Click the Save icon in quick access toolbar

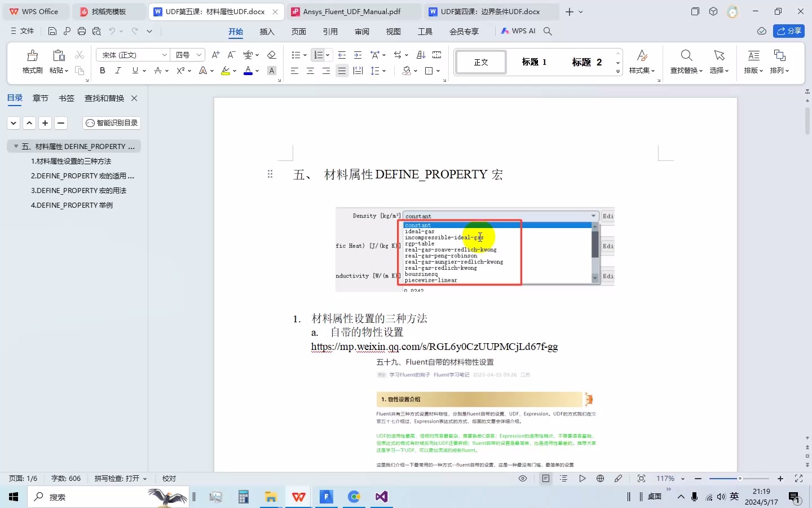tap(52, 31)
